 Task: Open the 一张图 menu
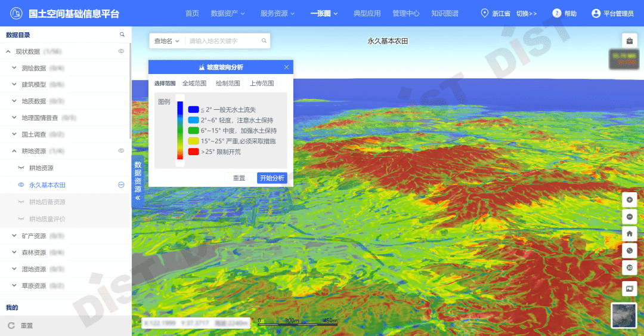click(x=324, y=13)
